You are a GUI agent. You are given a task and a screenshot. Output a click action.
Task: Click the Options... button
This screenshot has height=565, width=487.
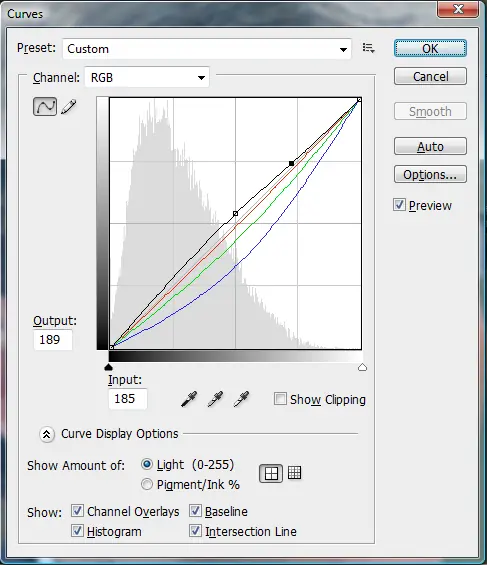click(x=430, y=174)
